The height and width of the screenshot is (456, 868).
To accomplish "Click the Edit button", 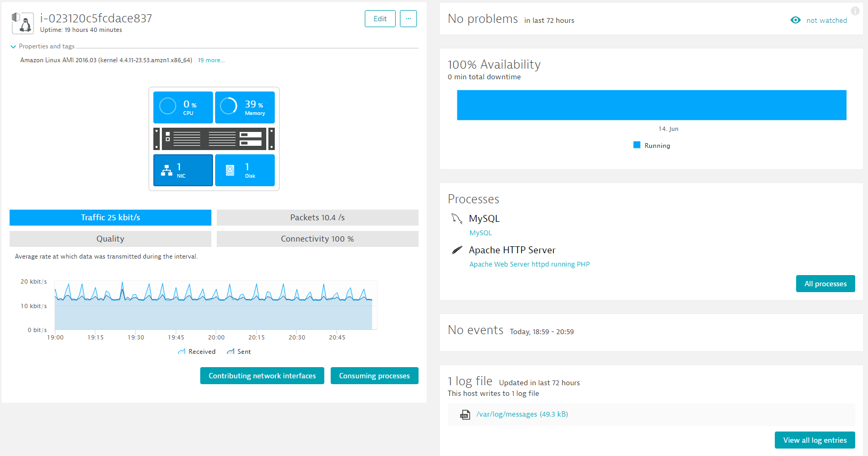I will 380,19.
